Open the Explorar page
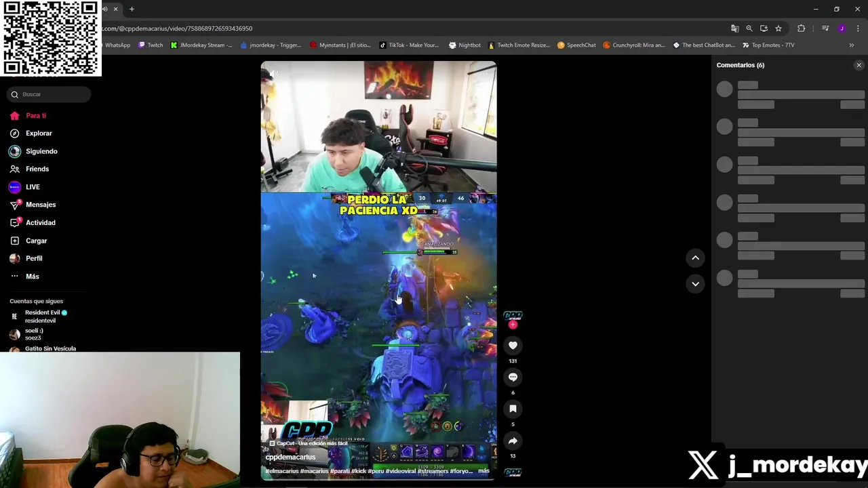Screen dimensions: 868x488 [x=31, y=134]
